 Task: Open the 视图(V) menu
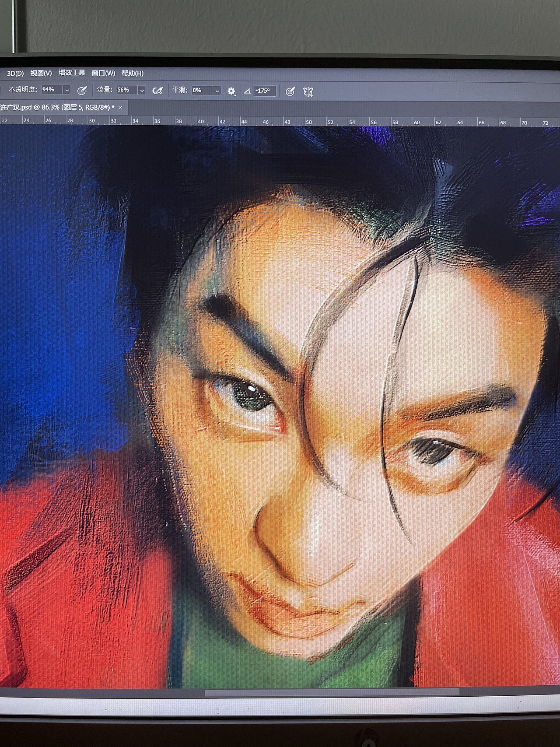click(x=41, y=73)
